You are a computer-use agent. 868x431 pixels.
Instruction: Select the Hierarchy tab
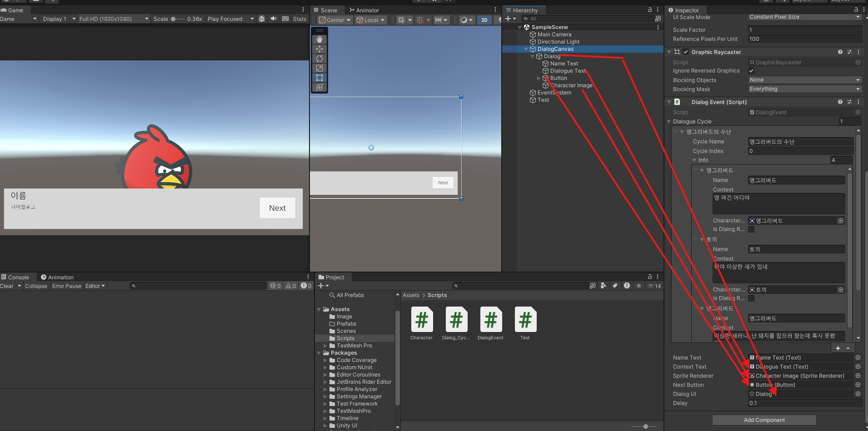[x=522, y=10]
